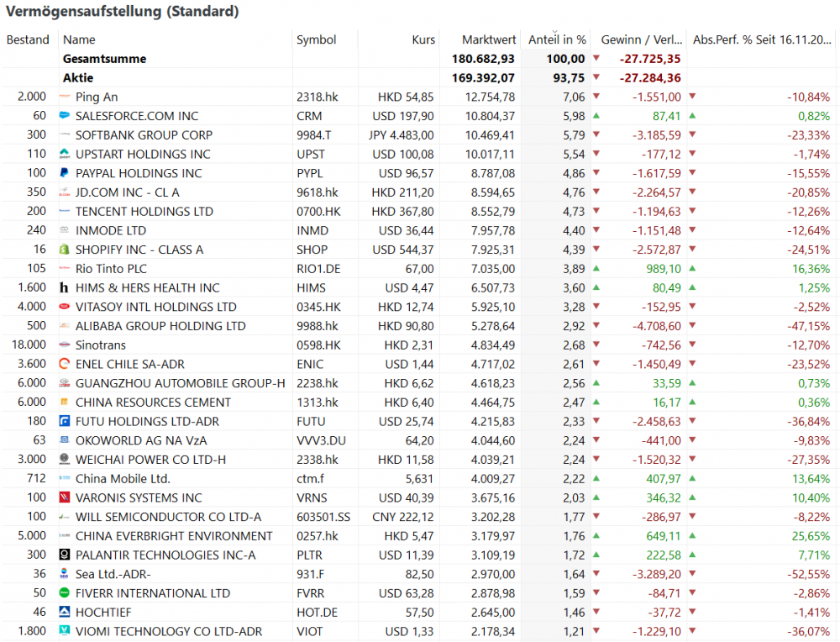
Task: Click the Viomi Technology logo icon
Action: coord(65,631)
